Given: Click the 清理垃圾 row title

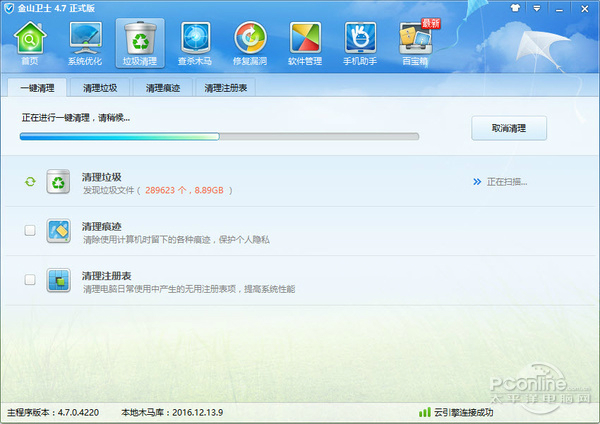Looking at the screenshot, I should pyautogui.click(x=101, y=177).
